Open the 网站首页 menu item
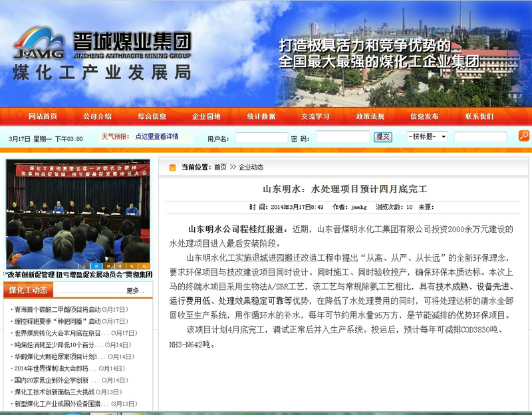Viewport: 532px width, 415px height. coord(43,116)
